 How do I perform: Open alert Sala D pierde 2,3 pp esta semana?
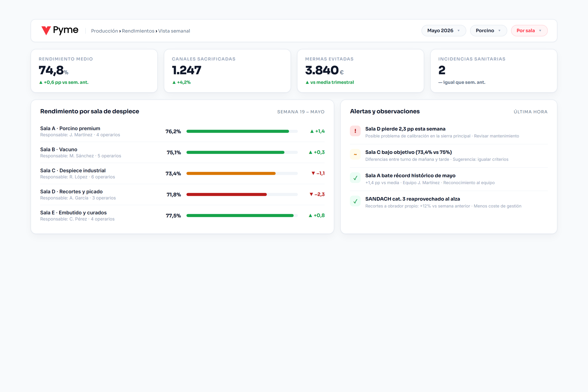click(x=449, y=132)
